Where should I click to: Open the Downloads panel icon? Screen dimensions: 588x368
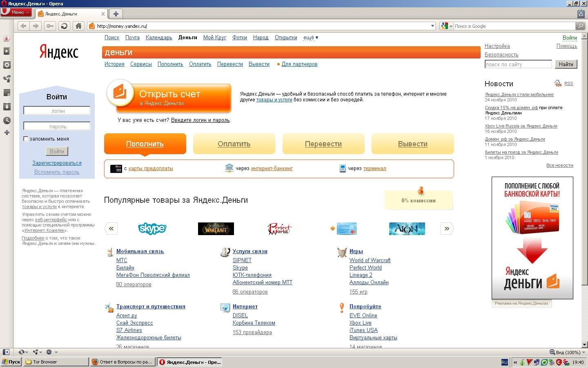(x=7, y=107)
